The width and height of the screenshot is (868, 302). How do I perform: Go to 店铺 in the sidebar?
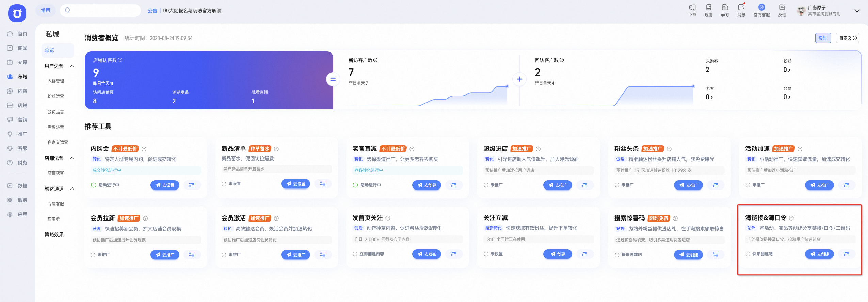[x=17, y=105]
